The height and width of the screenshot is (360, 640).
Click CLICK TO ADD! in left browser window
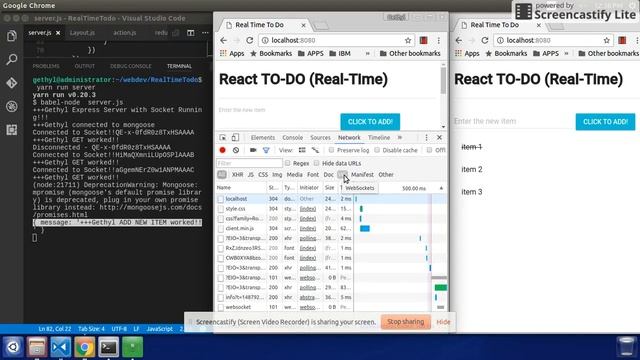[x=370, y=122]
